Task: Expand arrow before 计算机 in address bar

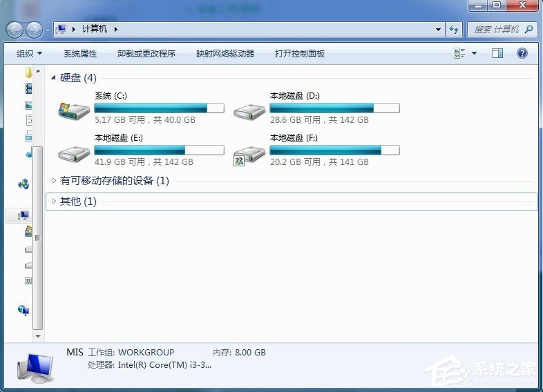Action: tap(73, 30)
